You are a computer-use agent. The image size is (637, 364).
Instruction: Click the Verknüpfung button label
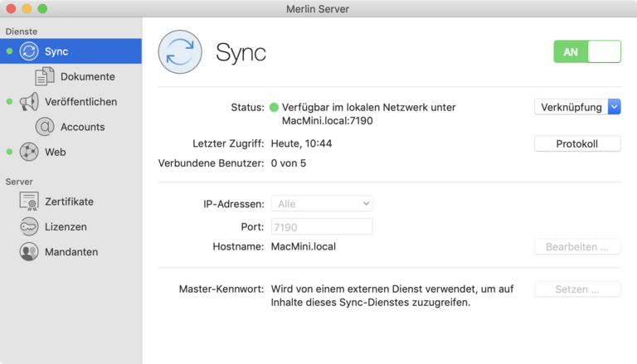571,107
